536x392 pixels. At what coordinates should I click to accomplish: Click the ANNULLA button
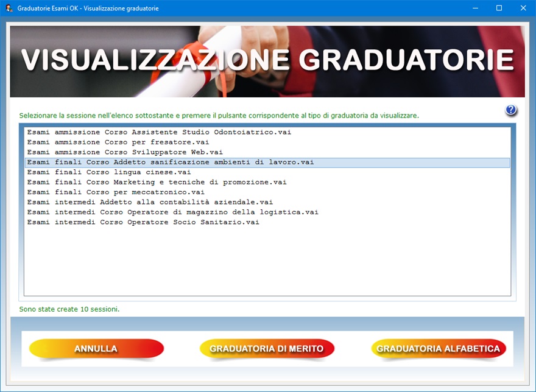point(96,349)
